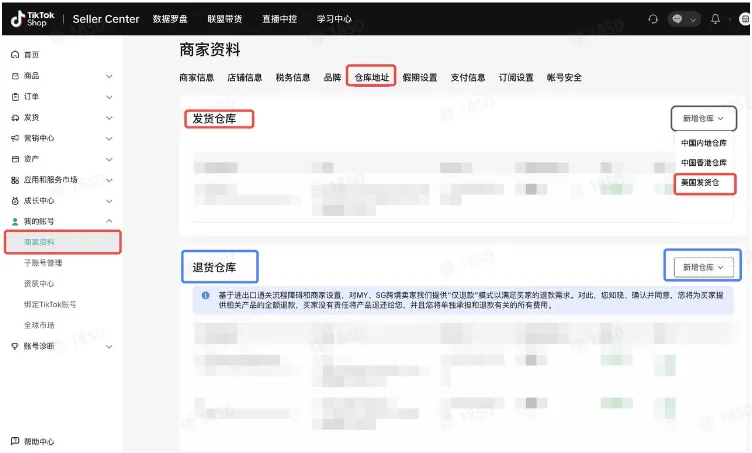Expand the 订单 menu chevron
Screen dimensions: 752x453
109,97
